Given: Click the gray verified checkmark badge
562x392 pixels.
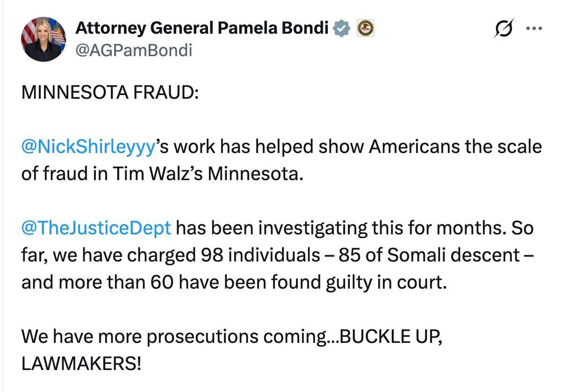Looking at the screenshot, I should (x=342, y=29).
